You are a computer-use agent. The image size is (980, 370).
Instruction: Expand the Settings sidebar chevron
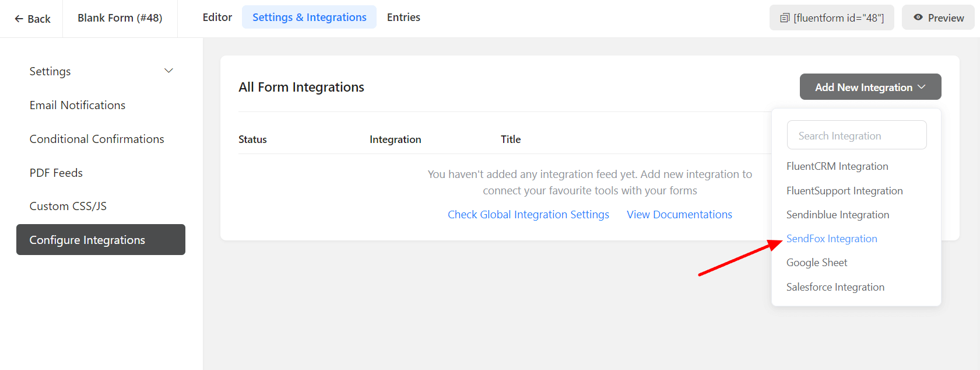coord(168,71)
